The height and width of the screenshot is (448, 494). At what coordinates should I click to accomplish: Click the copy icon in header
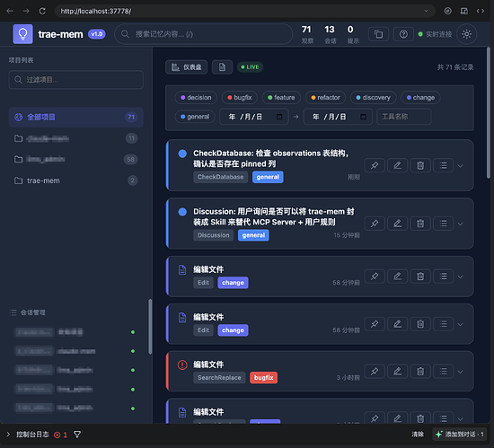click(378, 34)
